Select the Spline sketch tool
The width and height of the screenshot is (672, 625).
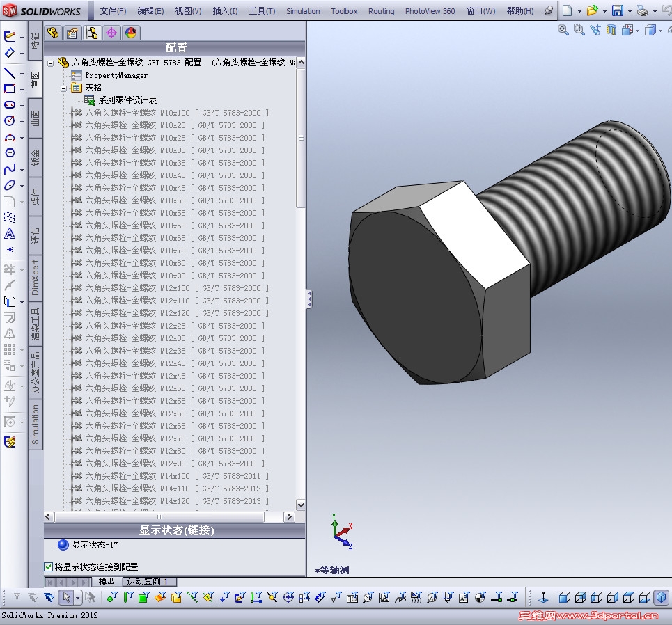[10, 169]
